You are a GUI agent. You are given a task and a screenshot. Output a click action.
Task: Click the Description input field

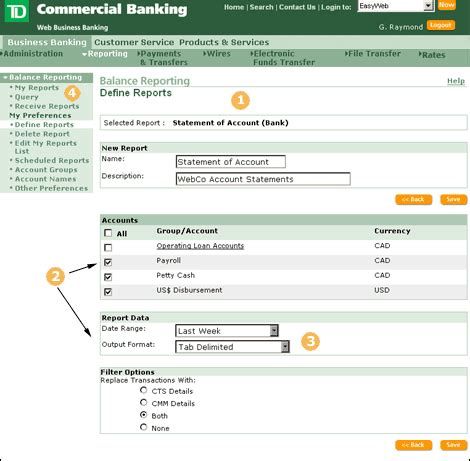pyautogui.click(x=263, y=179)
